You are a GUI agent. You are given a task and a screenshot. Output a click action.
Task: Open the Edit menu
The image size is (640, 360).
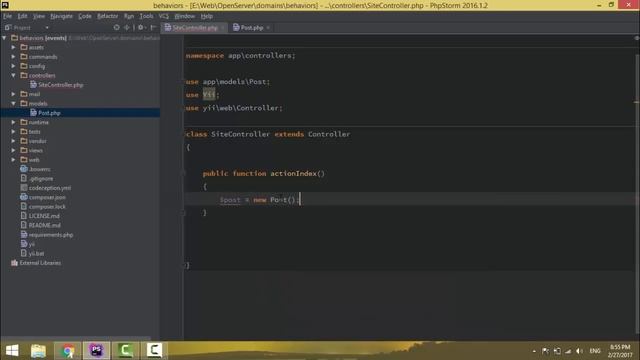point(22,16)
